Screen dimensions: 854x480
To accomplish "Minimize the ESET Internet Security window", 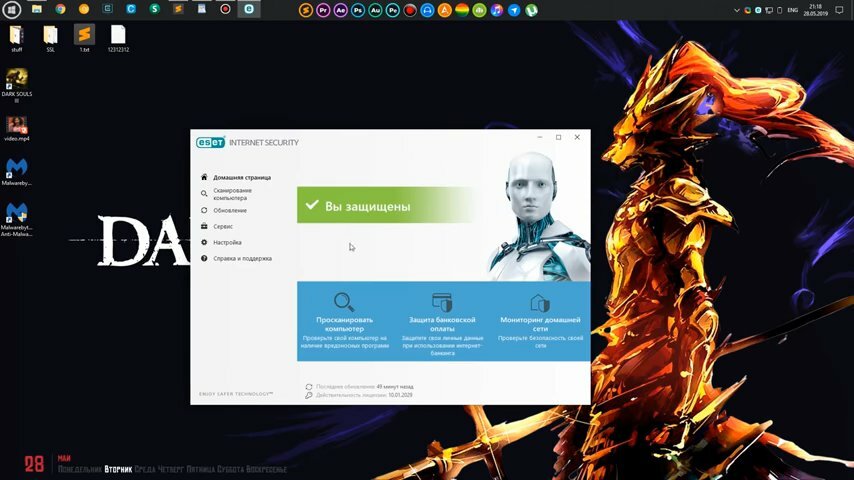I will pos(540,137).
